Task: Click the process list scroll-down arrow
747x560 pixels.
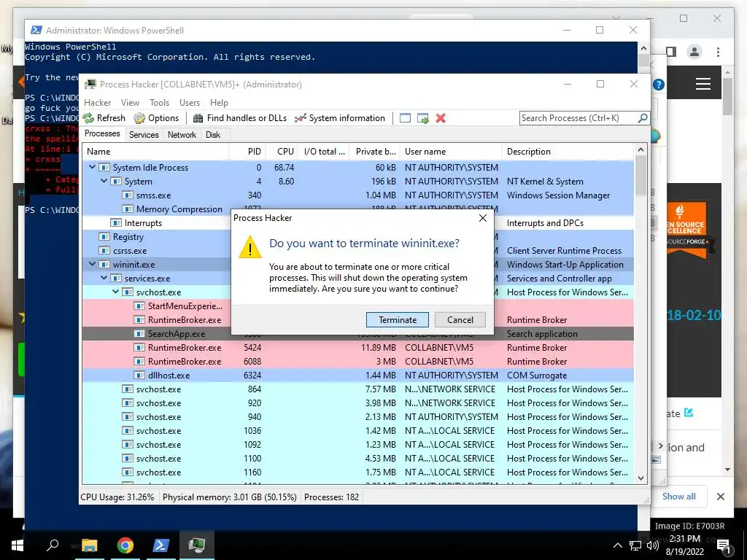Action: [x=640, y=478]
